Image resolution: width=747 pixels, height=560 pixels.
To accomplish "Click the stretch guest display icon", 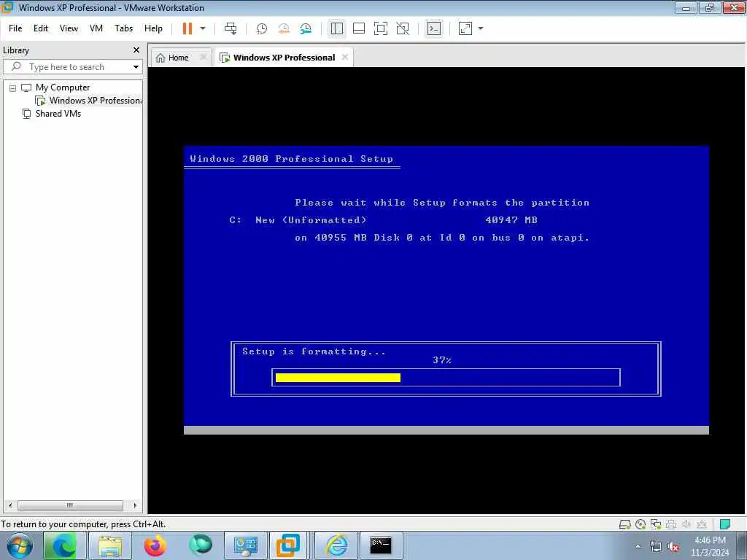I will [465, 28].
